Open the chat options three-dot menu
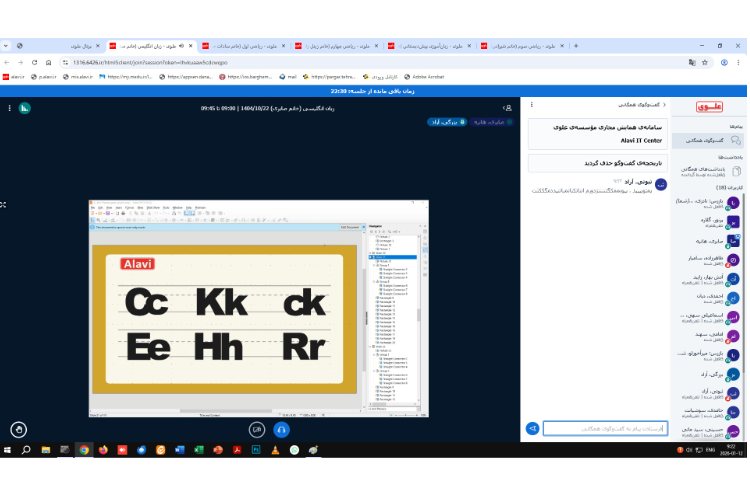 pyautogui.click(x=534, y=104)
